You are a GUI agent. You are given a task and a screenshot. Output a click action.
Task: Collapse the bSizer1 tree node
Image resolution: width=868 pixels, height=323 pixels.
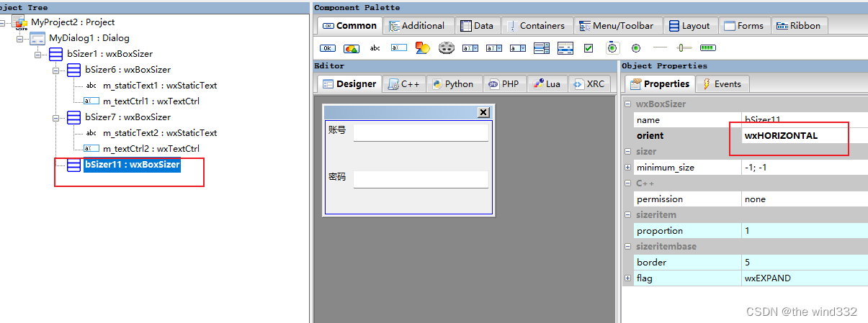click(x=38, y=54)
